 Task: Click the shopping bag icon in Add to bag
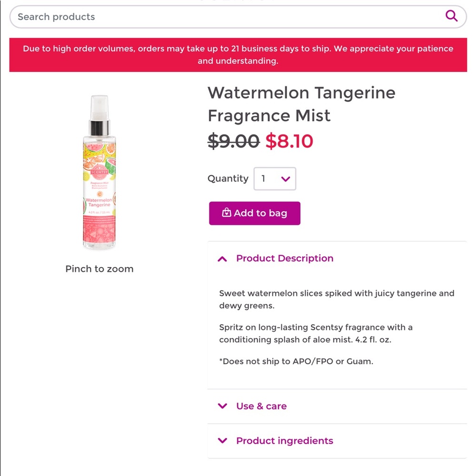(x=226, y=213)
